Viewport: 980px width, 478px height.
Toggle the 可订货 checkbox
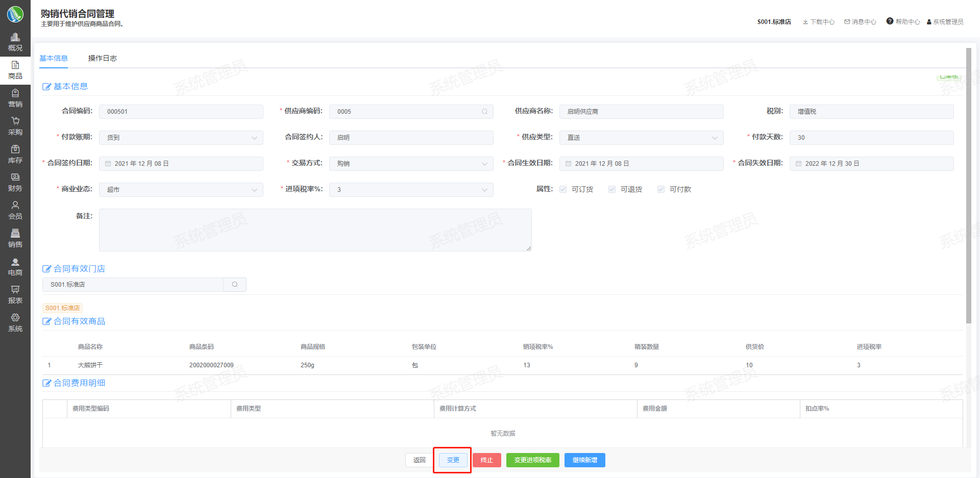tap(563, 189)
